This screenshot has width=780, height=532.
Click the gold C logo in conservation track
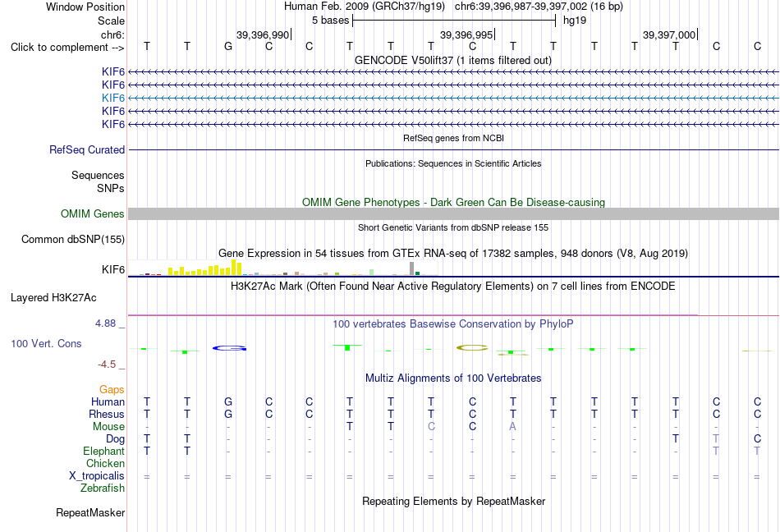pyautogui.click(x=472, y=347)
